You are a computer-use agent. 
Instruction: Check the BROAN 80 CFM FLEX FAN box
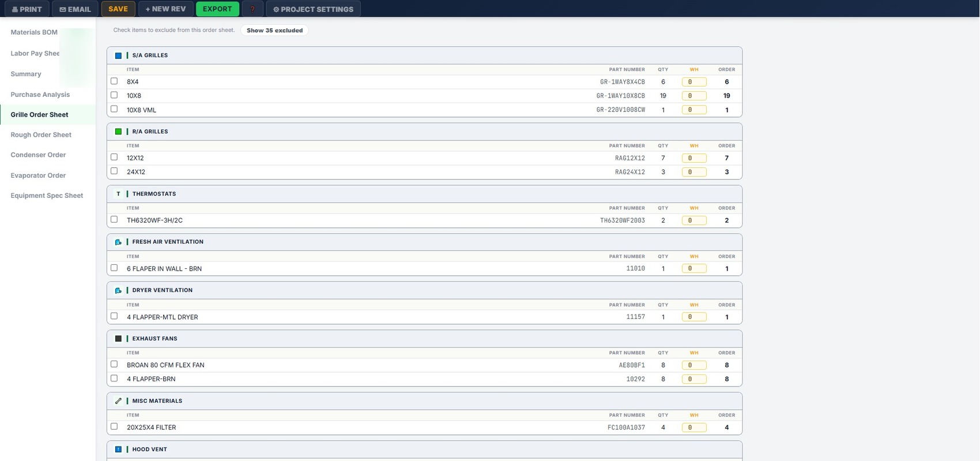click(x=114, y=364)
